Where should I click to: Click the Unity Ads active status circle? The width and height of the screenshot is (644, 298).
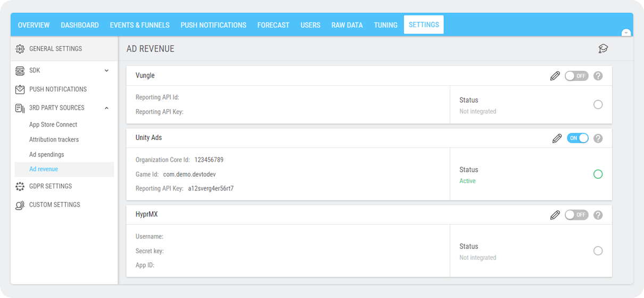598,174
